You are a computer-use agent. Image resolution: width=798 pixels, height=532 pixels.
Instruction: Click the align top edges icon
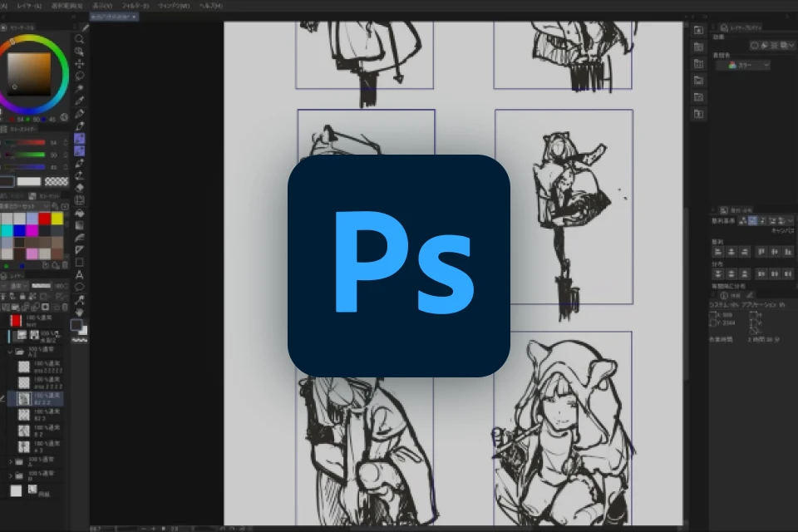[x=761, y=252]
